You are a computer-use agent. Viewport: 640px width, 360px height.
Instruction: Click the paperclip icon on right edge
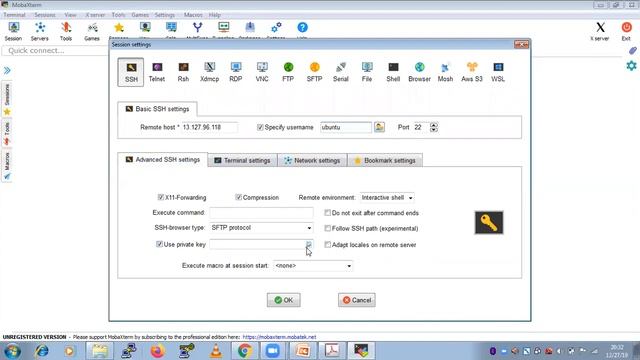632,51
